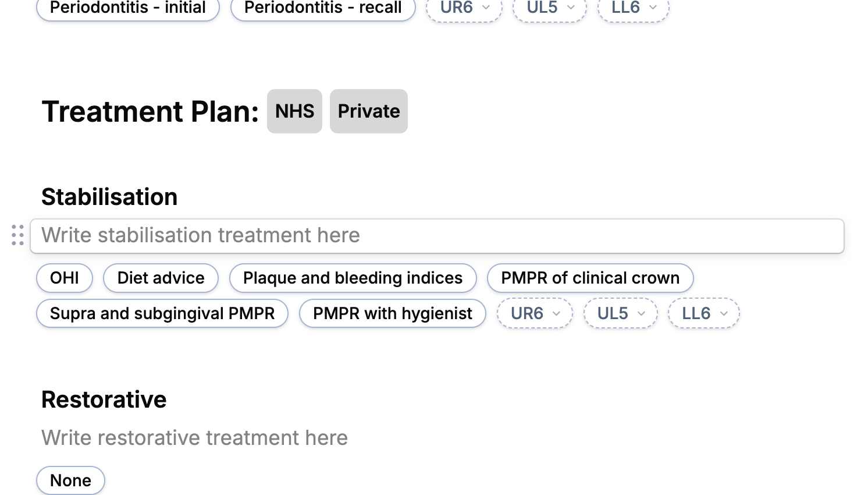Click the drag handle beside stabilisation field
Image resolution: width=868 pixels, height=495 pixels.
[x=17, y=235]
